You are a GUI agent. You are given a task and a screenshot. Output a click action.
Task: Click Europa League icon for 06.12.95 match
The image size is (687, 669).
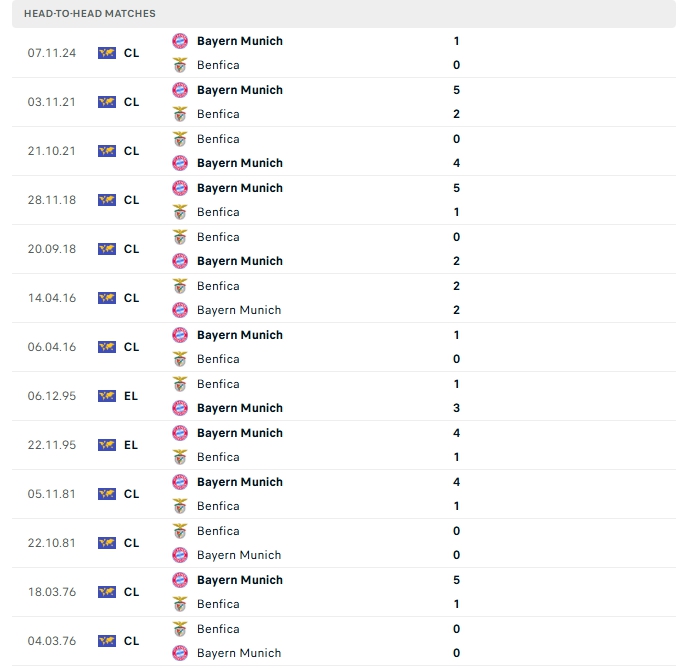tap(107, 396)
